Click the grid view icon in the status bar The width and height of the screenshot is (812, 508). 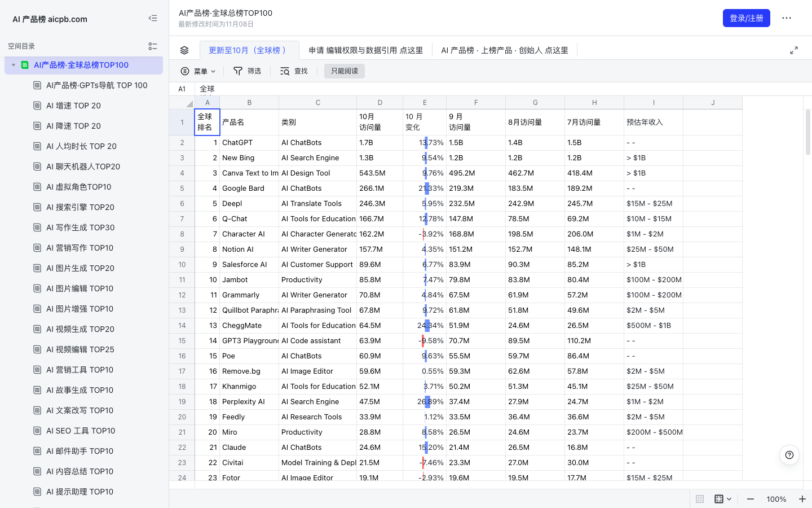(x=700, y=499)
